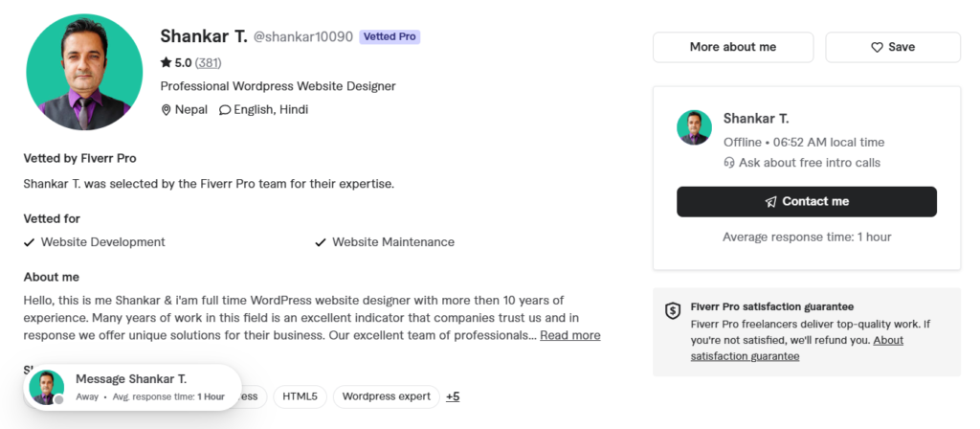
Task: Open the 381 reviews link
Action: 208,62
